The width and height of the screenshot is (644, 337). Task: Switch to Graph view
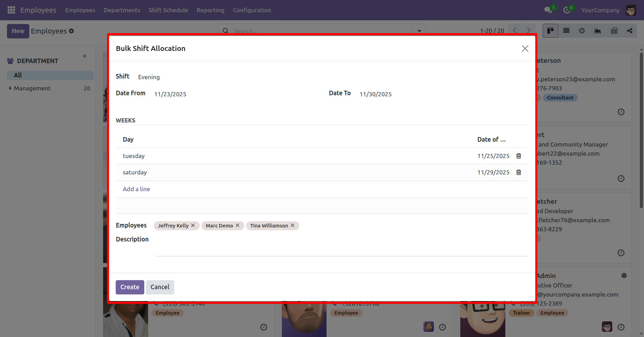tap(598, 31)
